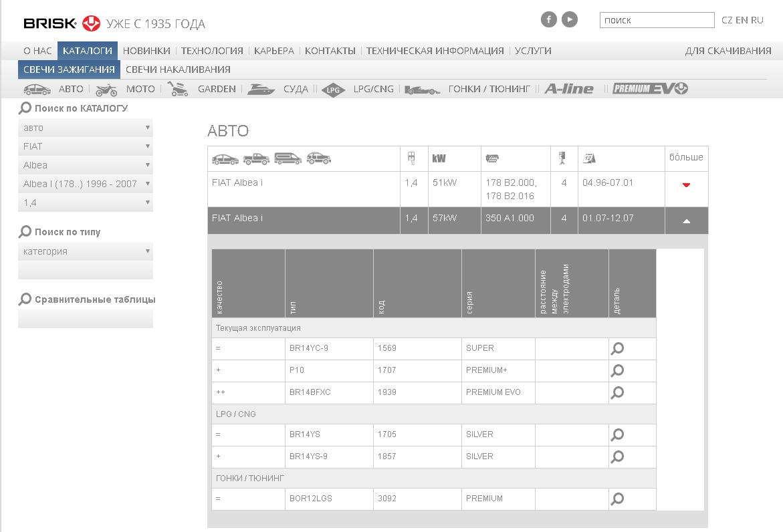Select the race car icon for ГОНКИ / ТЮНИНГ
This screenshot has height=532, width=783.
[423, 90]
